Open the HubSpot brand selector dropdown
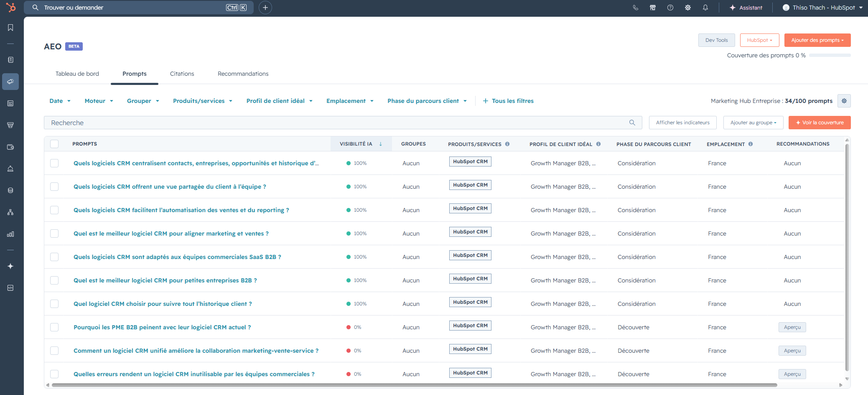 [x=760, y=40]
